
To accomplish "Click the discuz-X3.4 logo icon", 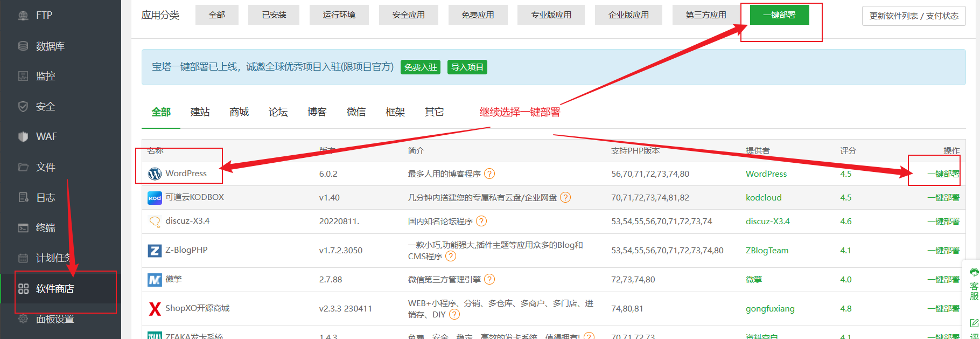I will click(x=155, y=222).
